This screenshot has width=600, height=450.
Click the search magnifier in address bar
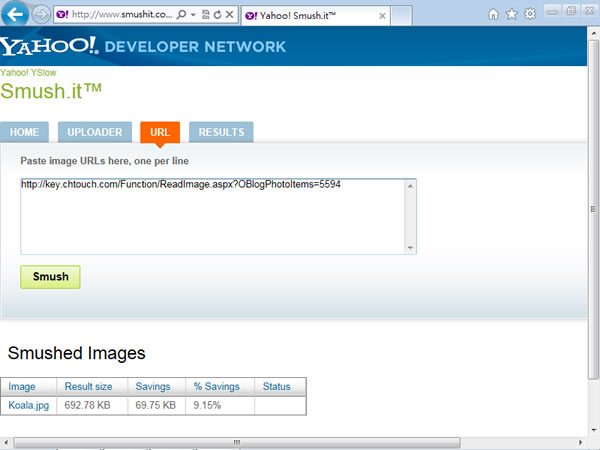click(182, 15)
